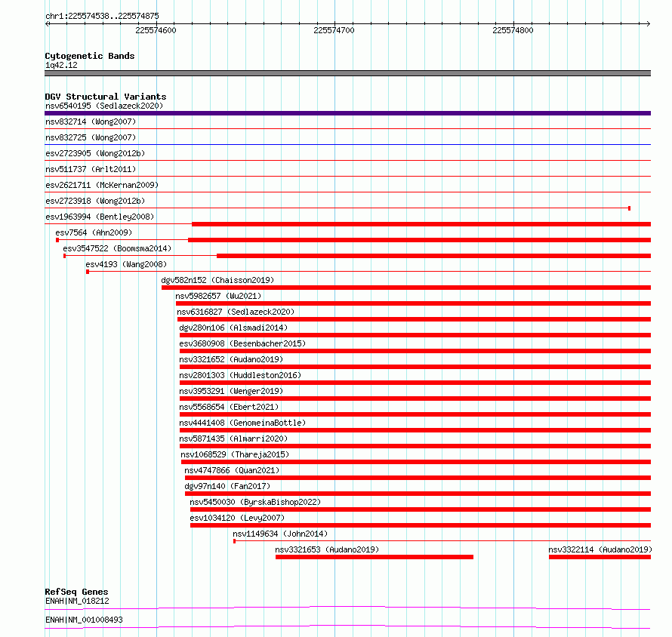Click nsv3322114 (Audano2019) label
The height and width of the screenshot is (637, 672).
point(600,549)
